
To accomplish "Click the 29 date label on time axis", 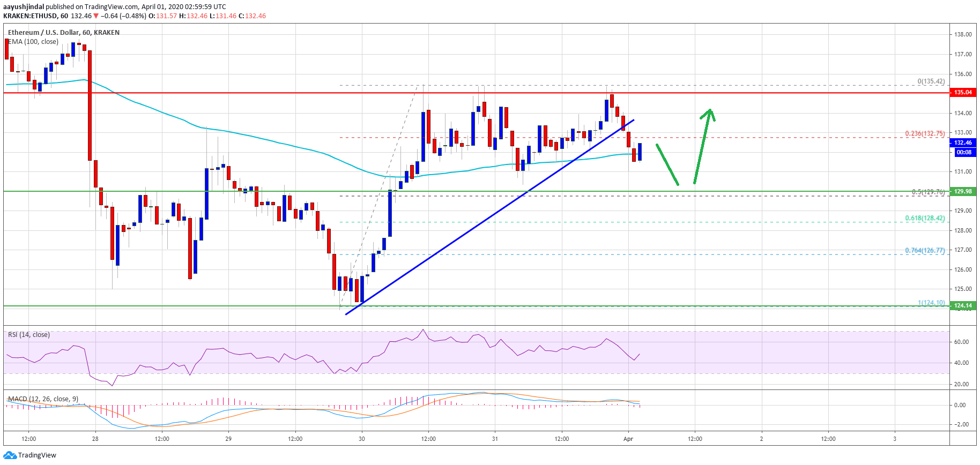I will (228, 439).
